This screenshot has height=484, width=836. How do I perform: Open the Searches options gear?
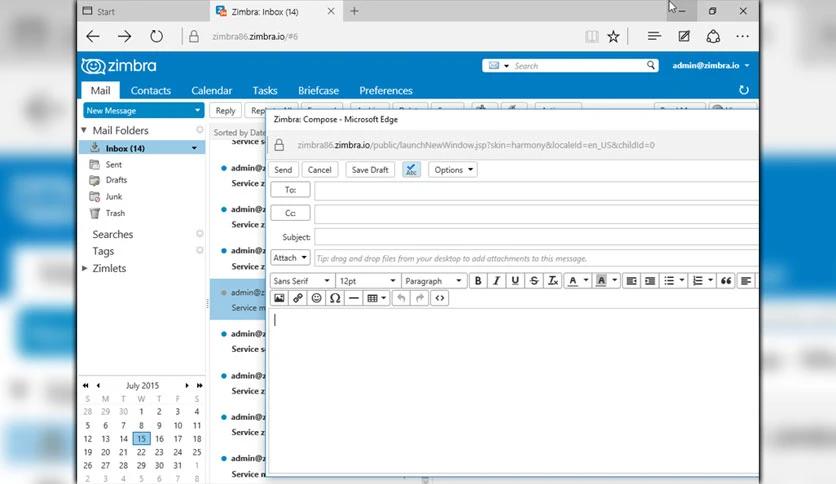tap(200, 233)
